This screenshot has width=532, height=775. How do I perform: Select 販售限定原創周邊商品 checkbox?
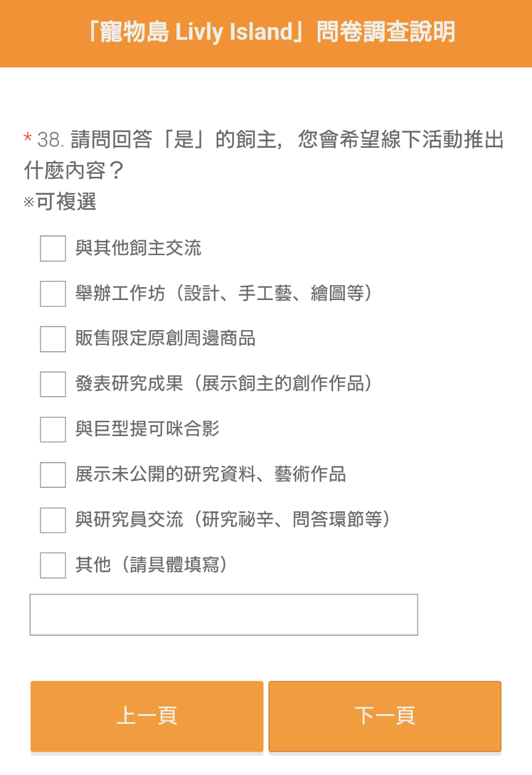(x=53, y=339)
